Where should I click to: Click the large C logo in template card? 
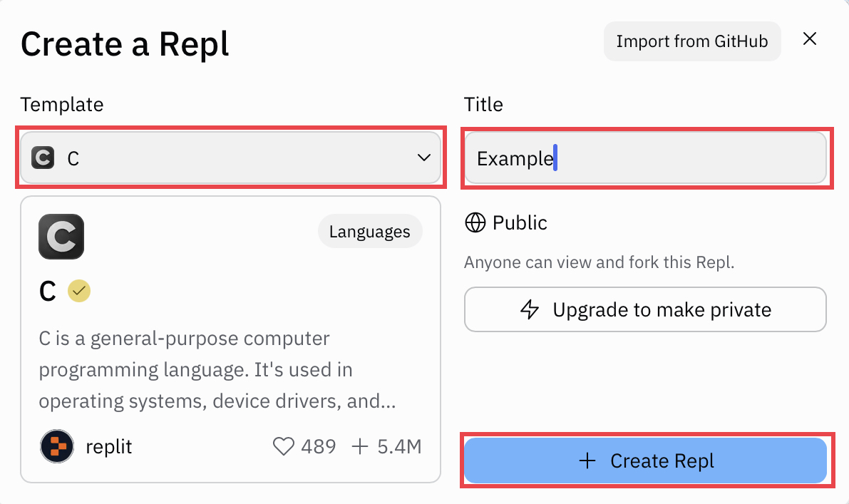coord(61,236)
